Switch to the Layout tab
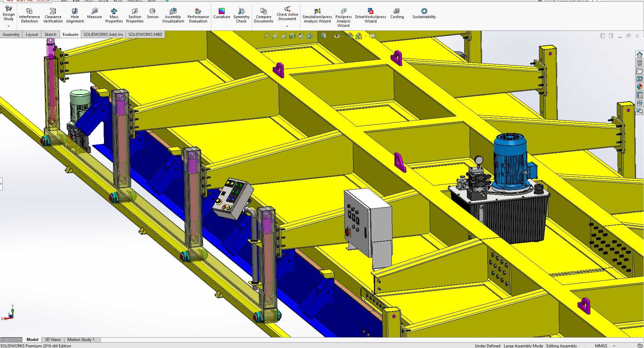Image resolution: width=644 pixels, height=348 pixels. pos(32,35)
